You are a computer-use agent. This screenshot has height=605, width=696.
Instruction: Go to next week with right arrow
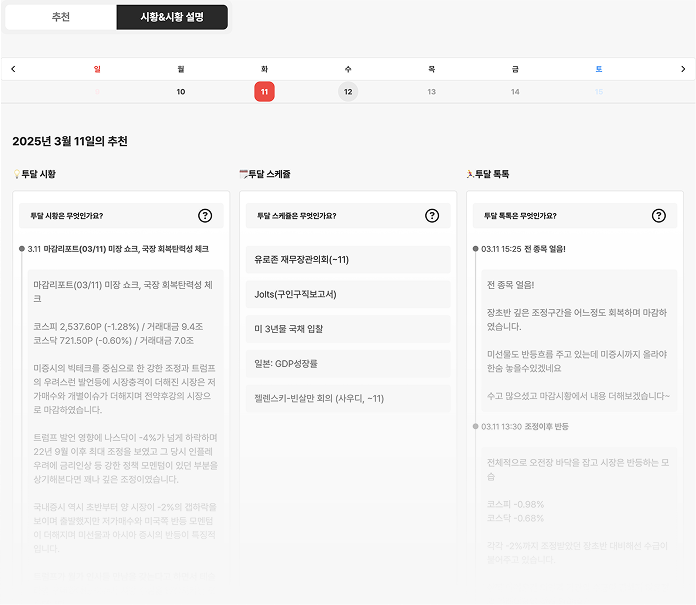click(x=683, y=69)
